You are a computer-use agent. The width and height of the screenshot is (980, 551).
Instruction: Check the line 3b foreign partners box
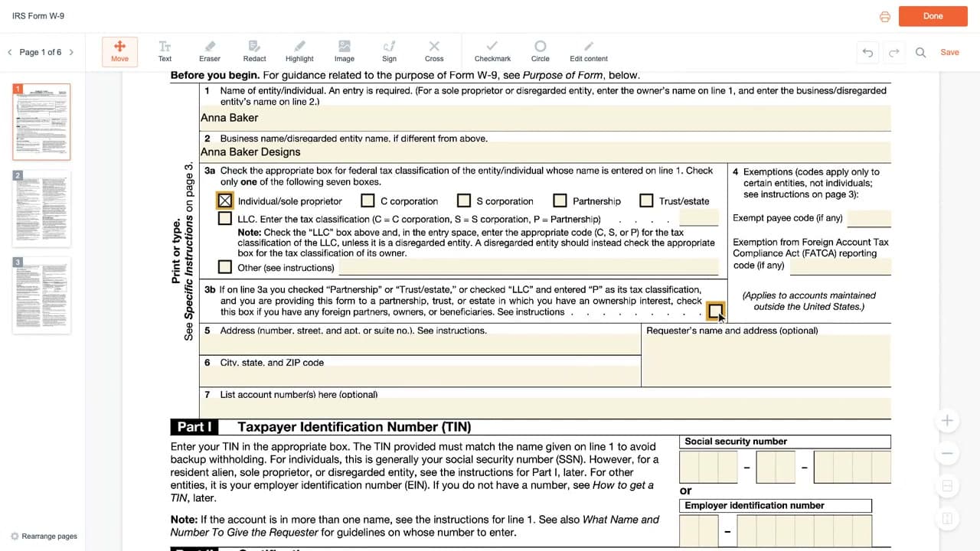tap(715, 311)
